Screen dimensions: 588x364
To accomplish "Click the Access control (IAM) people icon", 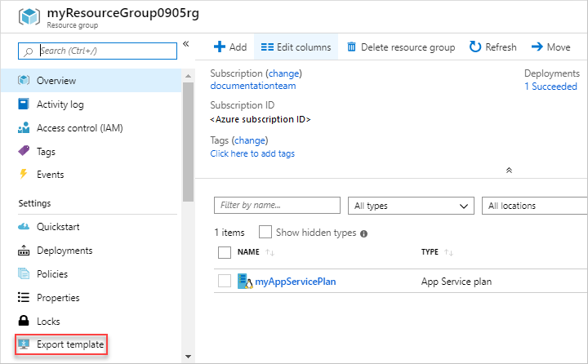I will click(24, 128).
